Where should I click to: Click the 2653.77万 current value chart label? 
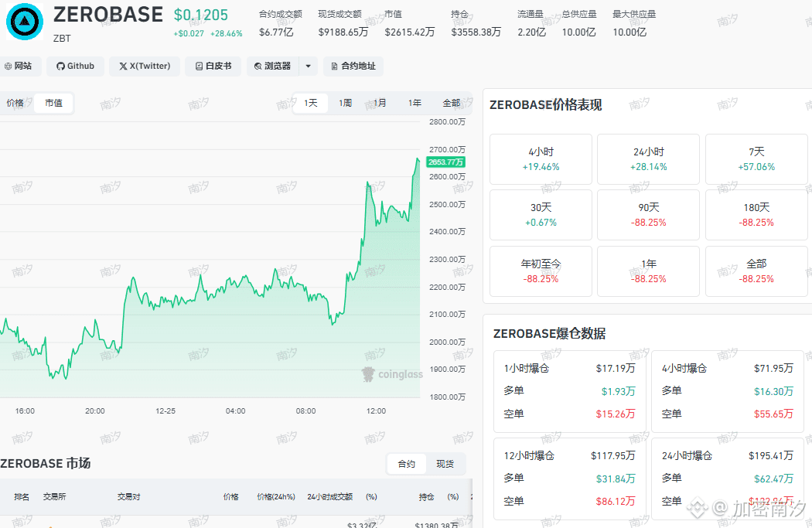pyautogui.click(x=445, y=162)
